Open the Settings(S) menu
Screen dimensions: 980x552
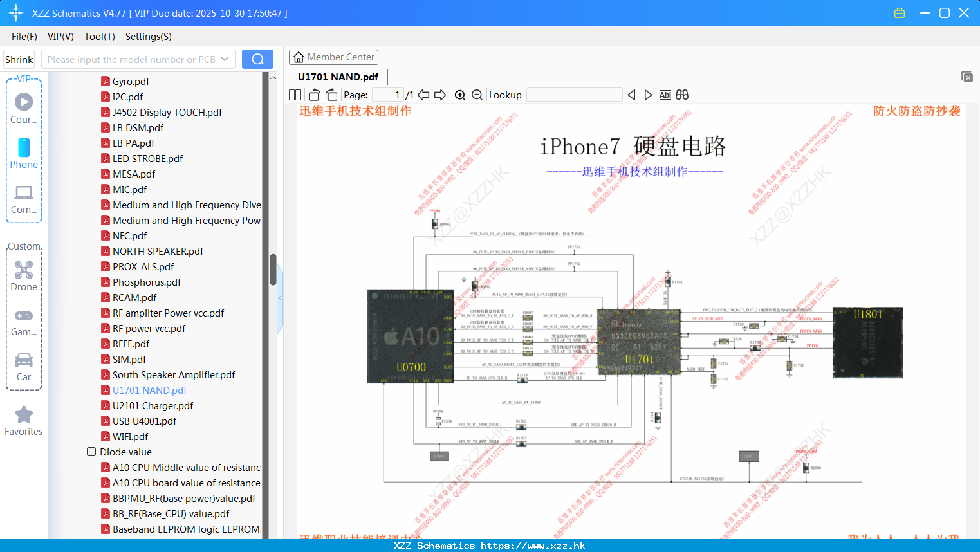click(x=149, y=37)
